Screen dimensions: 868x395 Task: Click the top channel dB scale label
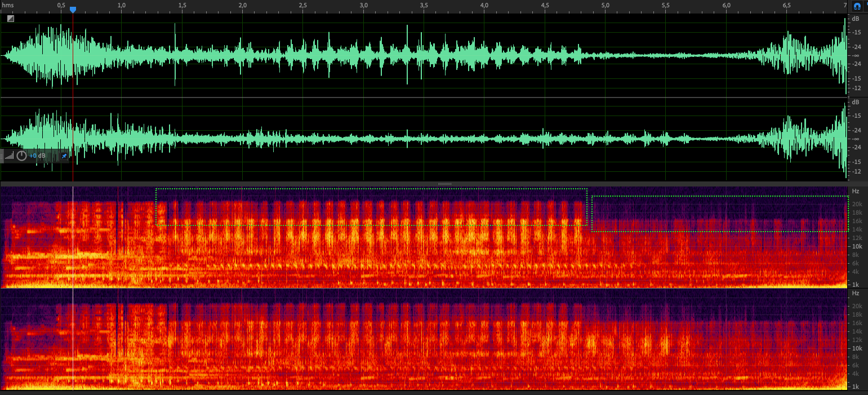(x=856, y=19)
